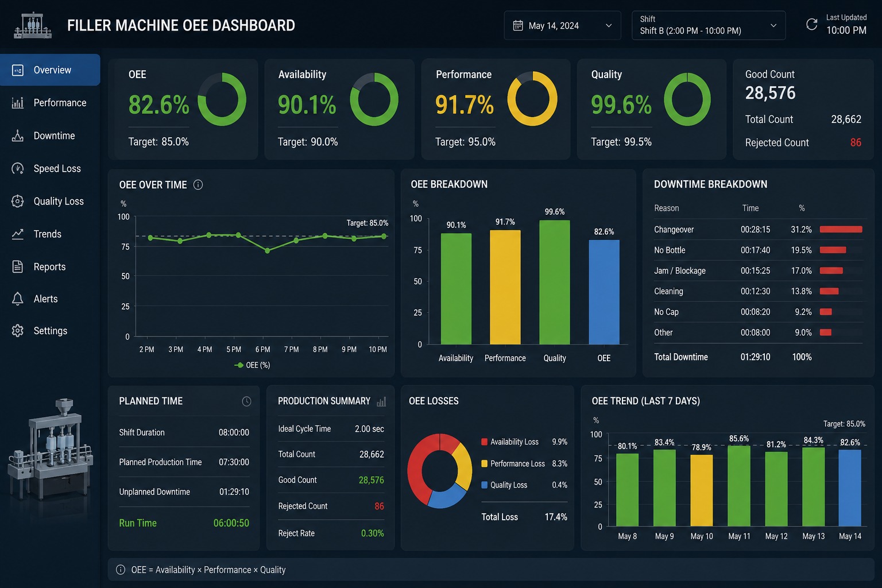Viewport: 882px width, 588px height.
Task: Click the Reports document icon
Action: (18, 266)
